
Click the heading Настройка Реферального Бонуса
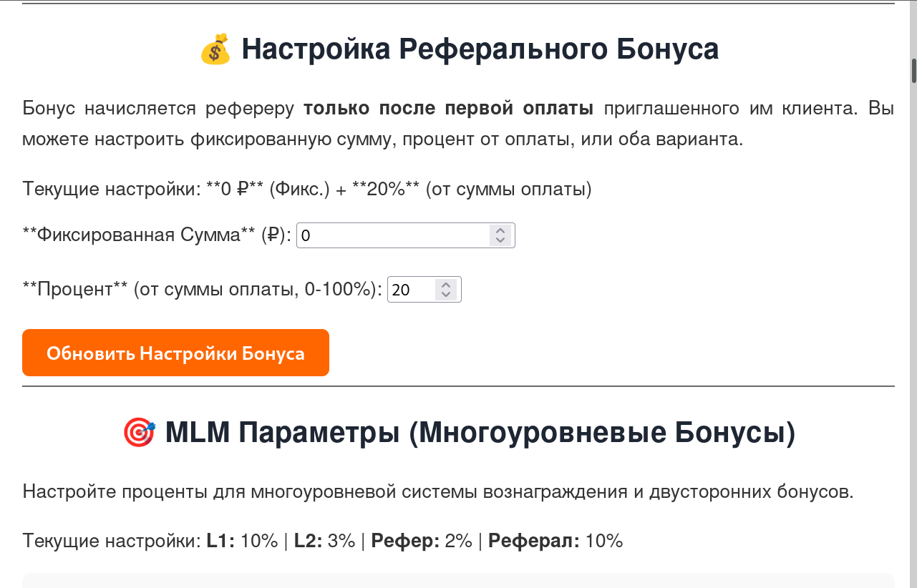tap(481, 48)
